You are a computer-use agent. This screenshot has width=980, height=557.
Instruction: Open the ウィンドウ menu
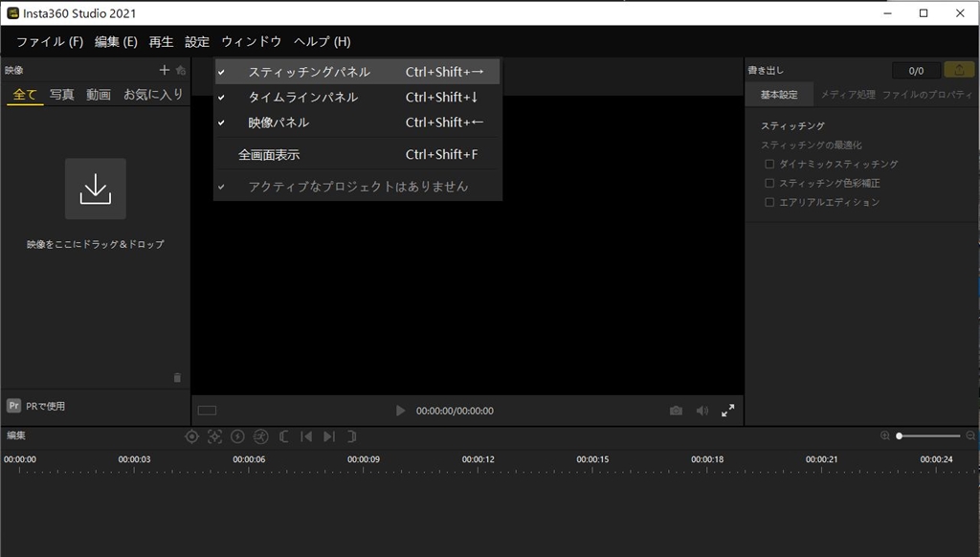(252, 42)
